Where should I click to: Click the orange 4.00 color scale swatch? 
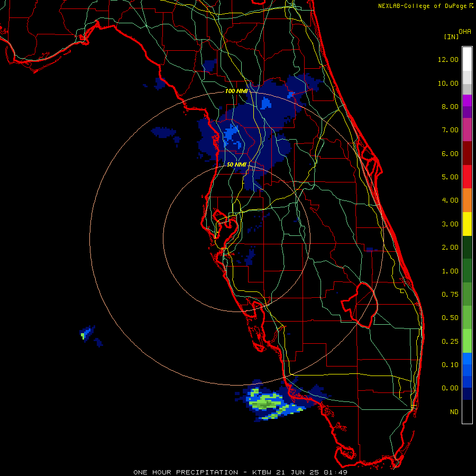point(467,200)
